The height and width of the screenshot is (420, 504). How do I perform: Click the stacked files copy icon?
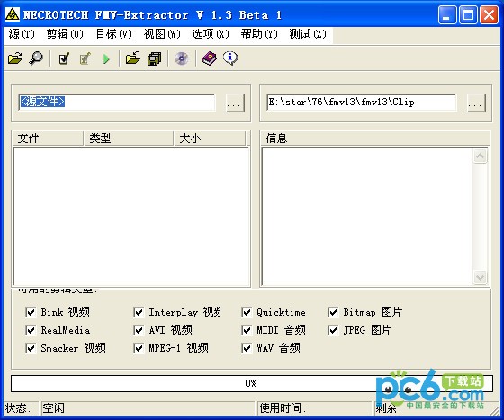(154, 58)
